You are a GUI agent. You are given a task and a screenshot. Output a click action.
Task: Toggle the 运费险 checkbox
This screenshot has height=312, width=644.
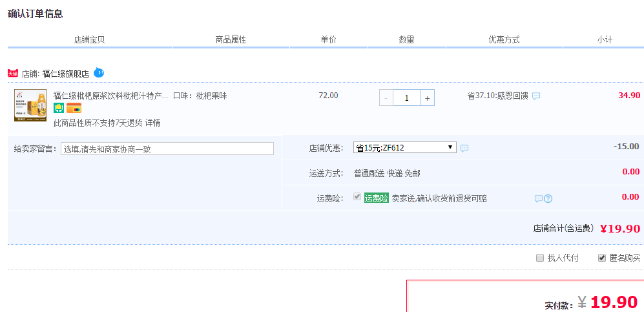pyautogui.click(x=357, y=196)
